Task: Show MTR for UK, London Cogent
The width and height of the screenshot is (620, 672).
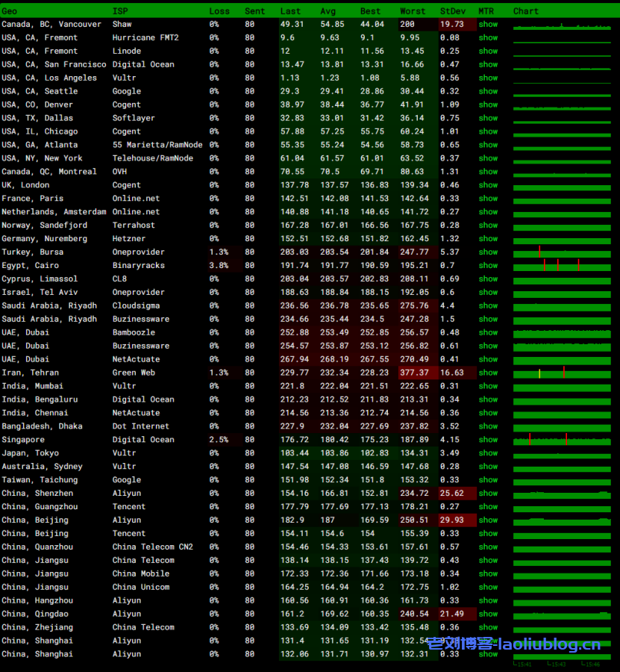Action: (x=488, y=185)
